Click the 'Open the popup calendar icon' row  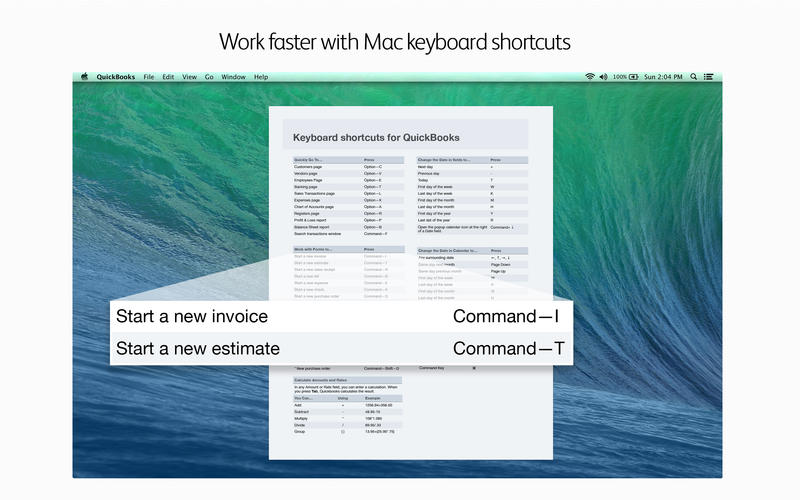click(x=472, y=229)
